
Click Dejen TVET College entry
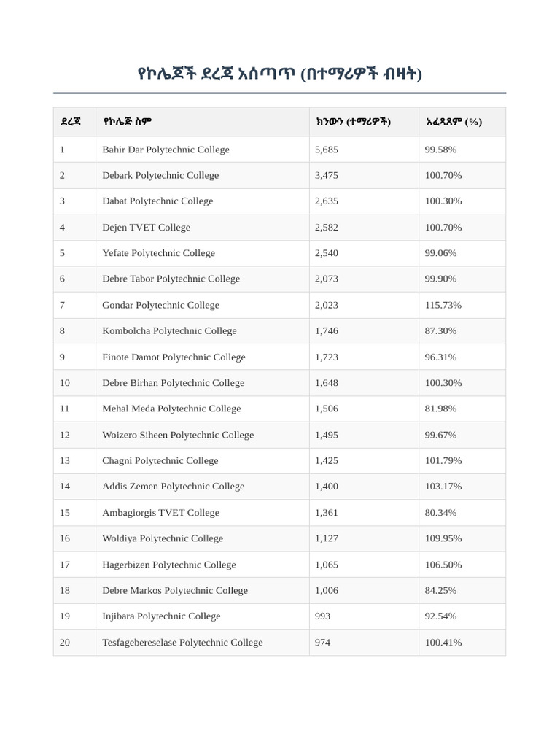(x=146, y=228)
